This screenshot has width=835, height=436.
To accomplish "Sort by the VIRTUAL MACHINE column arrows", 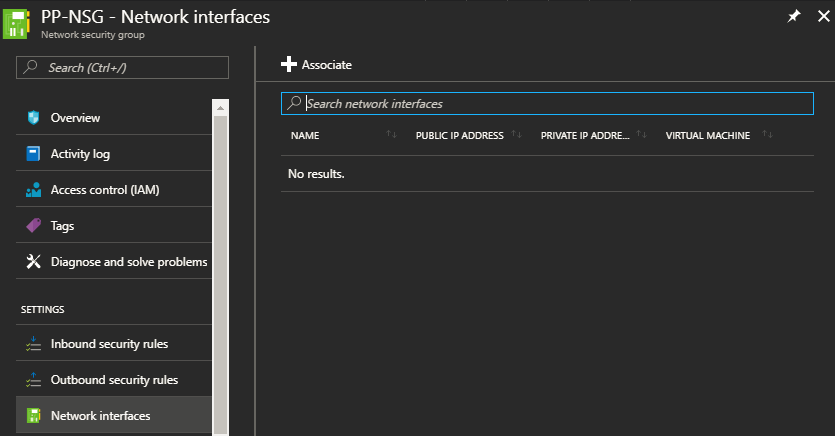I will [x=767, y=135].
